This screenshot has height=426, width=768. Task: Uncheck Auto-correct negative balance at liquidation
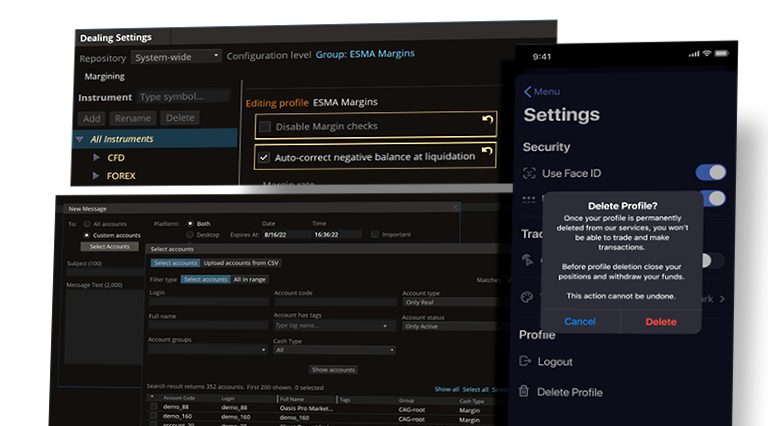pyautogui.click(x=264, y=157)
